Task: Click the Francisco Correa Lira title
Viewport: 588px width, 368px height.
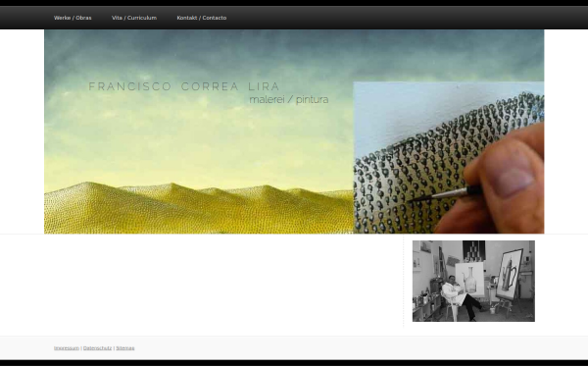Action: pos(184,86)
